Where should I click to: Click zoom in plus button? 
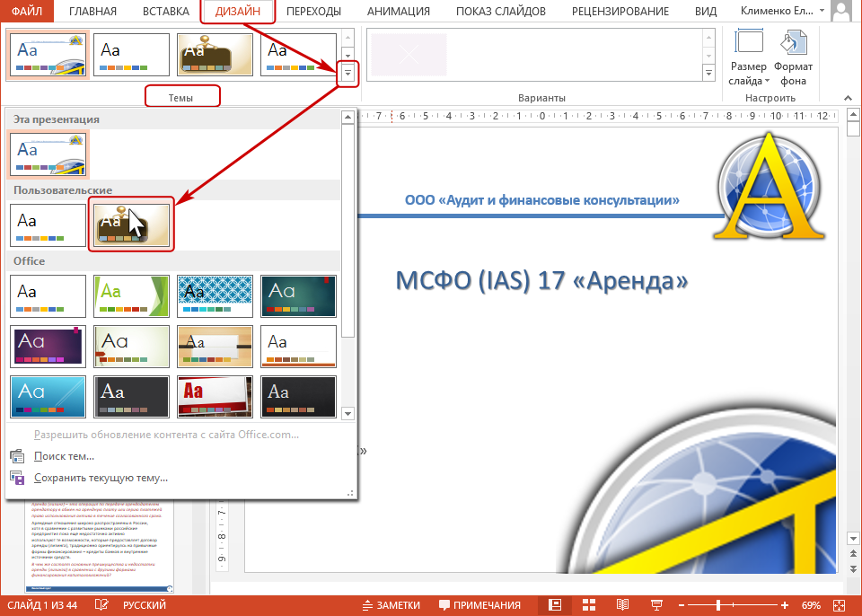[x=785, y=605]
